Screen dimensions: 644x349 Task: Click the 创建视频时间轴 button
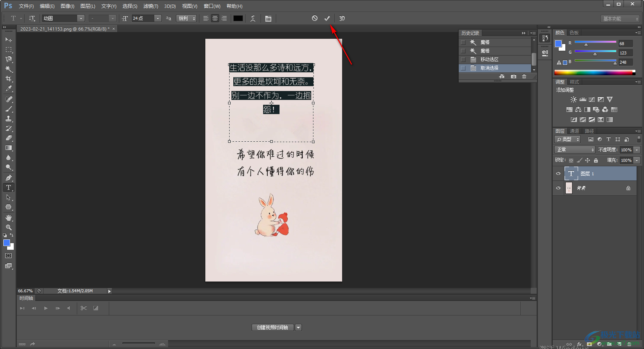point(272,328)
